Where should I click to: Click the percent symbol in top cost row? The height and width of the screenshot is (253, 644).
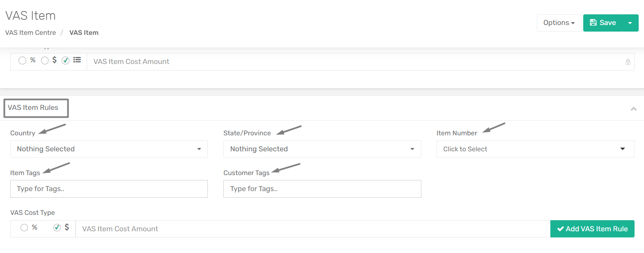[33, 60]
